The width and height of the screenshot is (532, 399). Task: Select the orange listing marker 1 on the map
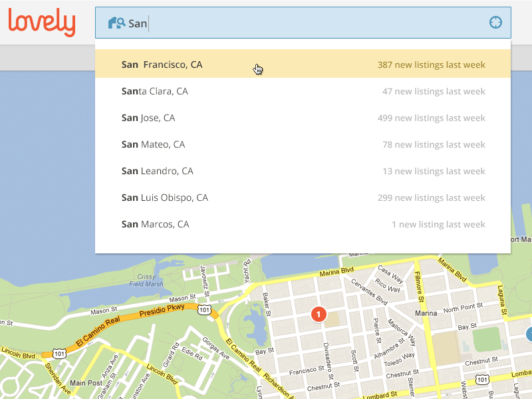coord(318,314)
